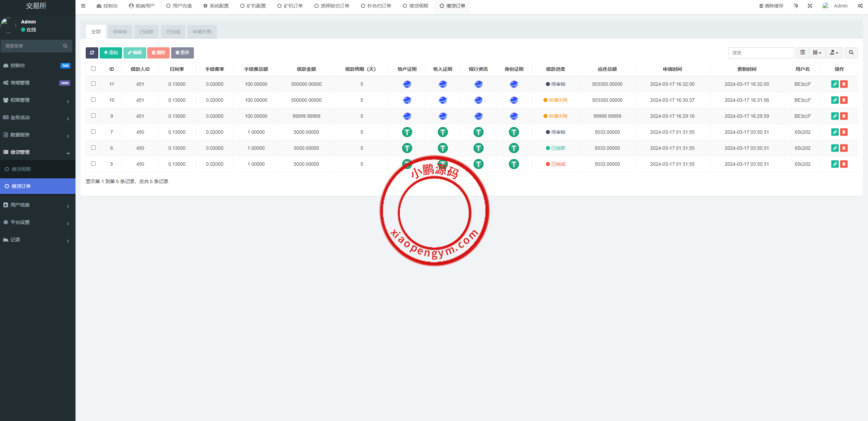Switch to the 待审核 filter tab

click(120, 32)
